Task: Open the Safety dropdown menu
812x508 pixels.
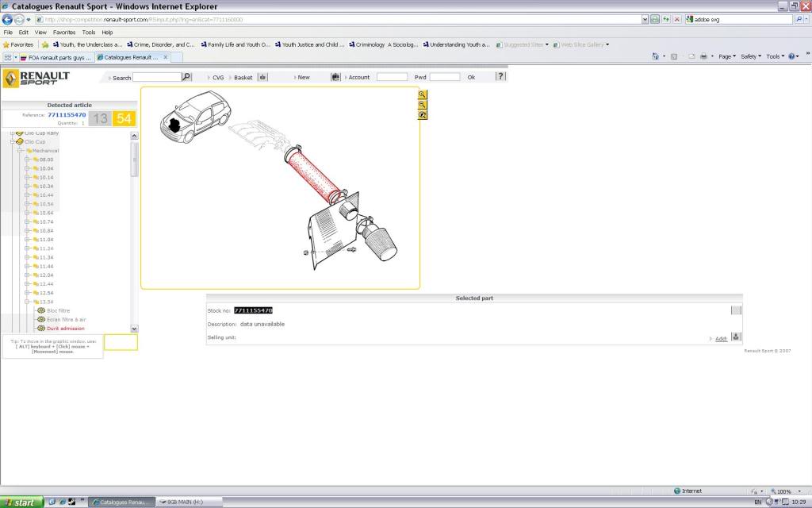Action: click(x=751, y=56)
